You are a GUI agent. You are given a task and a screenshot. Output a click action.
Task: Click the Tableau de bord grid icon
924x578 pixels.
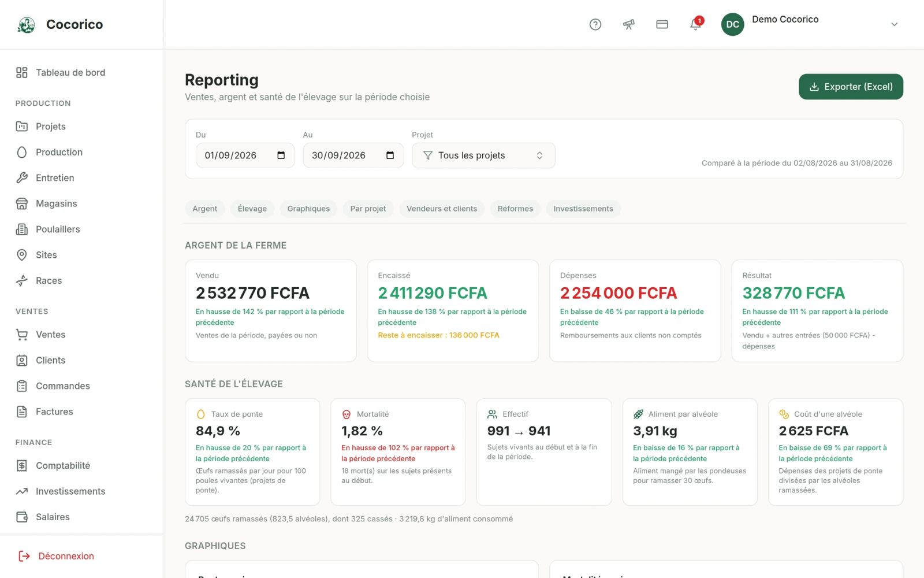click(22, 72)
